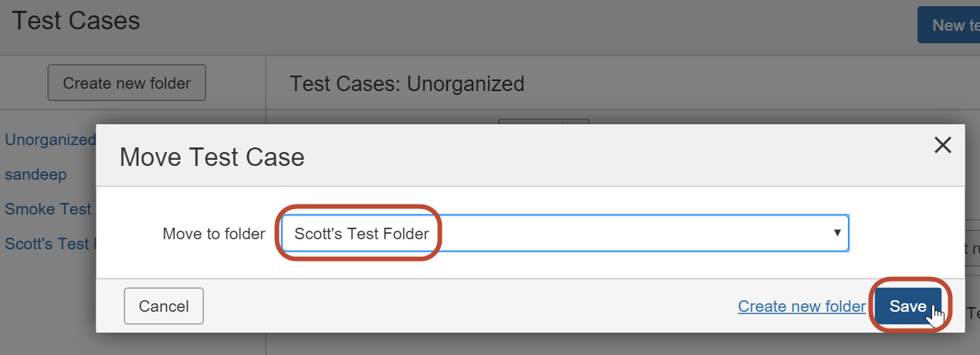The height and width of the screenshot is (355, 980).
Task: Click the Move Test Case dialog title
Action: [212, 157]
